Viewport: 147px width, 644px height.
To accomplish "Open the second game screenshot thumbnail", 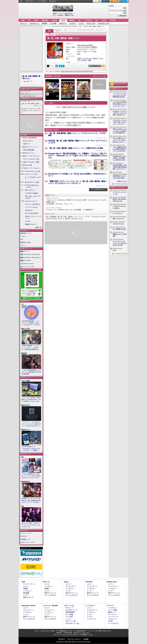I will [68, 90].
